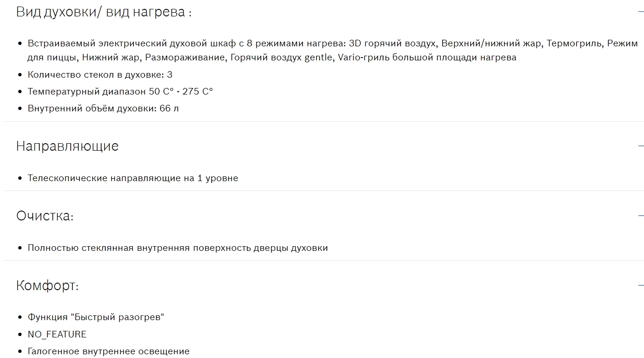Collapse the 'Направляющие' section heading

coord(67,146)
